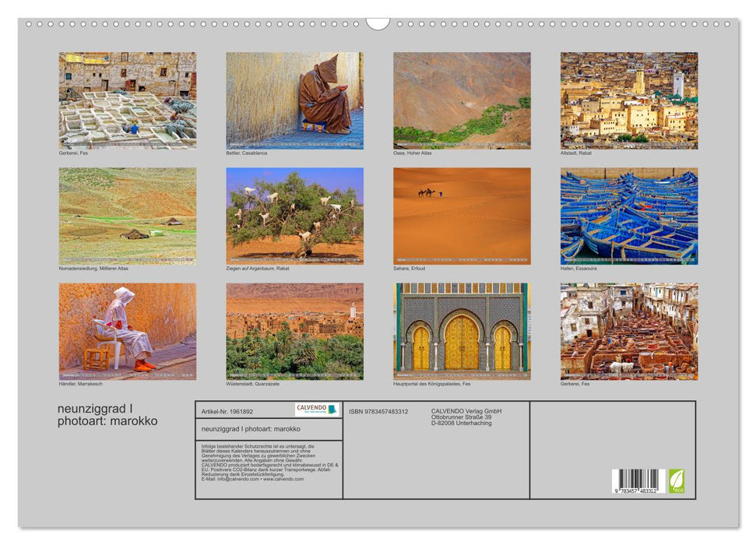Click the CALVENDO publisher logo

pyautogui.click(x=314, y=410)
